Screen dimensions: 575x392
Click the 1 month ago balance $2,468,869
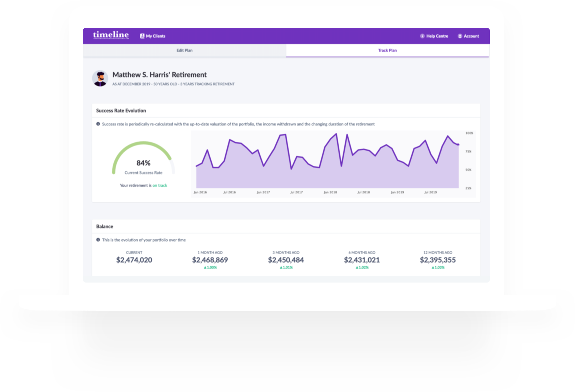tap(210, 260)
